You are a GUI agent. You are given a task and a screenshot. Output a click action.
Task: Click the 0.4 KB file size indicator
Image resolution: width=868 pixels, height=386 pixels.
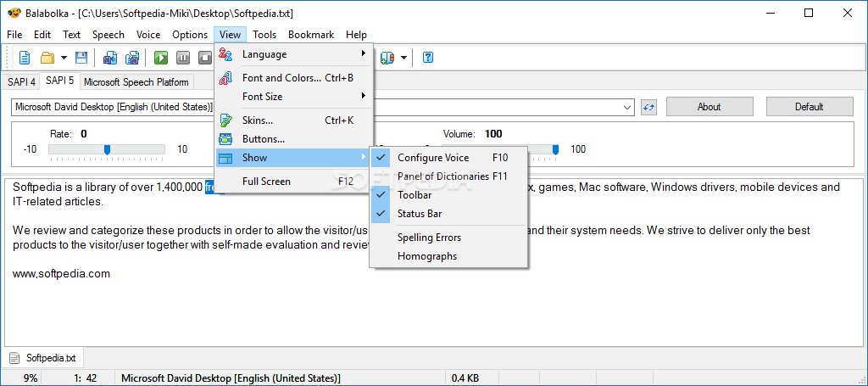465,378
